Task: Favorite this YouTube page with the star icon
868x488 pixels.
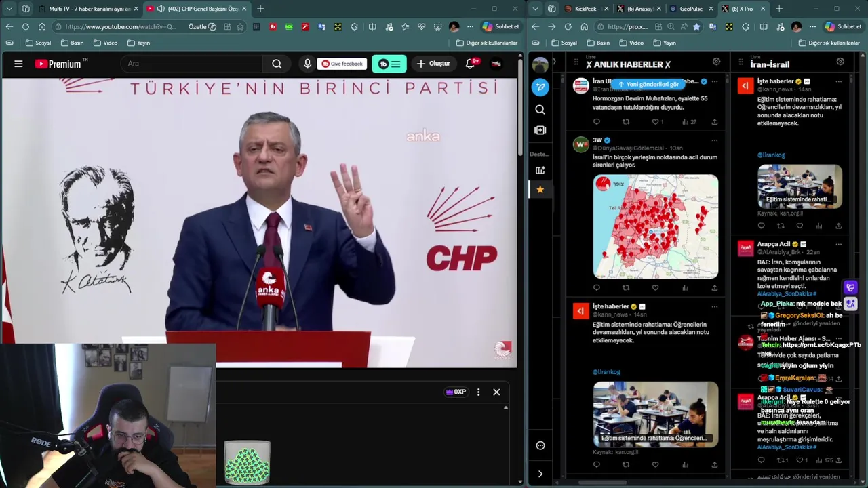Action: click(240, 26)
